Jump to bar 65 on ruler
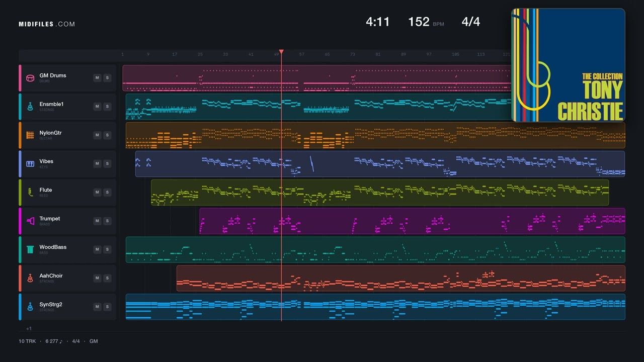Viewport: 644px width, 362px height. pyautogui.click(x=327, y=54)
